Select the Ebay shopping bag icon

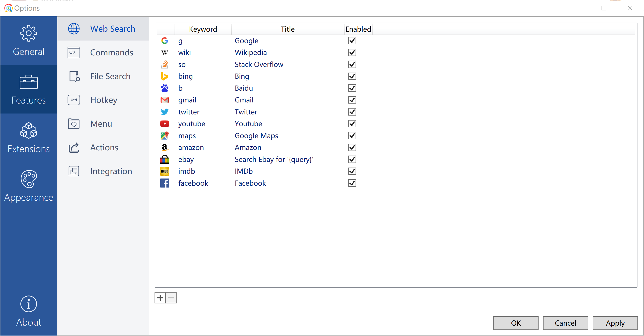(164, 159)
